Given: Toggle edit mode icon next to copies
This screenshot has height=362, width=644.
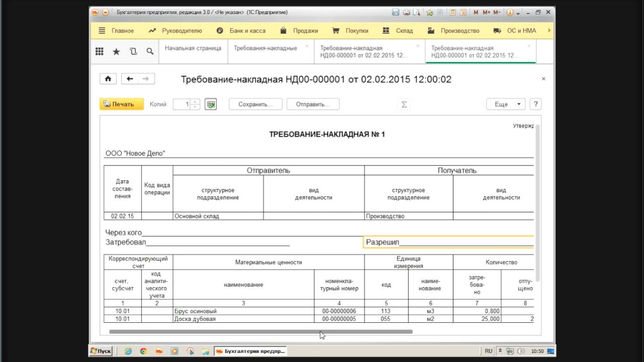Looking at the screenshot, I should point(211,105).
